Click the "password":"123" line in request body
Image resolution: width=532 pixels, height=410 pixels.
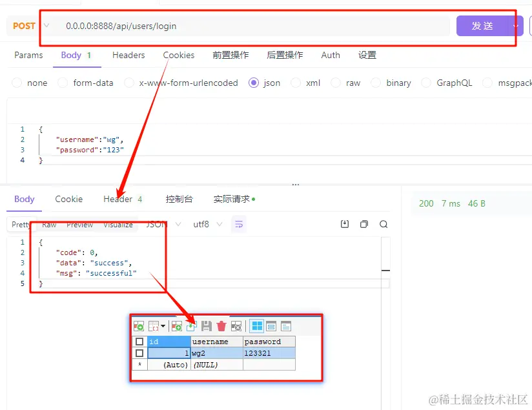click(x=90, y=150)
